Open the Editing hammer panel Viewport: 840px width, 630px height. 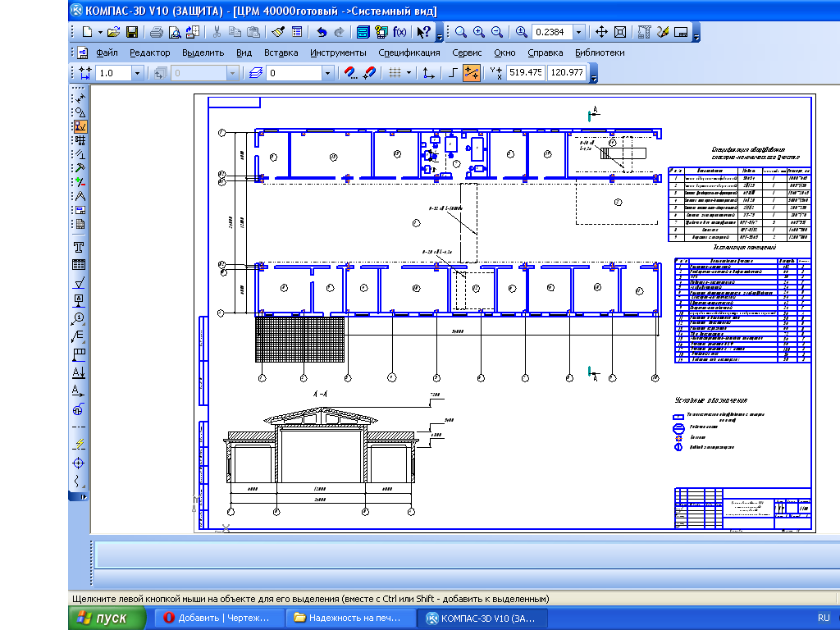[80, 168]
